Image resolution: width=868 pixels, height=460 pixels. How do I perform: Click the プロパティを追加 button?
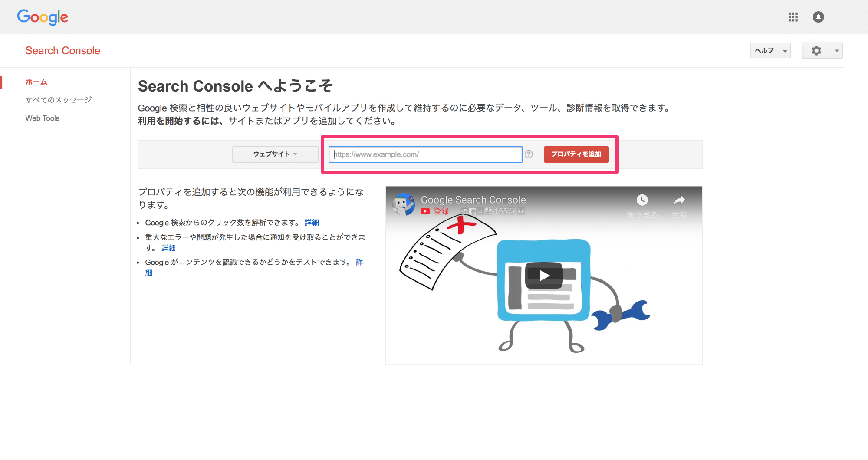[x=576, y=154]
